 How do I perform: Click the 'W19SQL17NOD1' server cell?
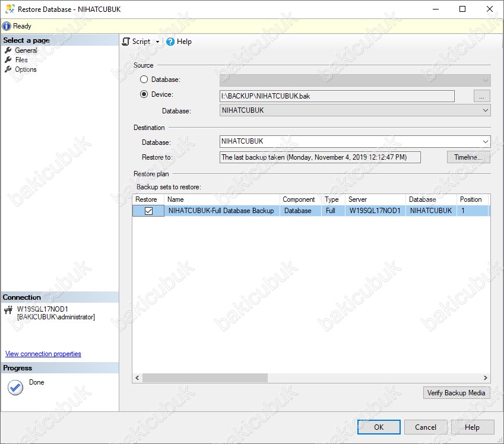point(375,211)
